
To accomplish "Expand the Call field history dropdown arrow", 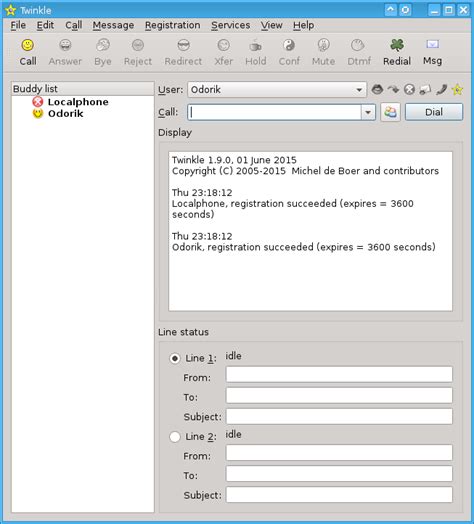I will (x=368, y=112).
